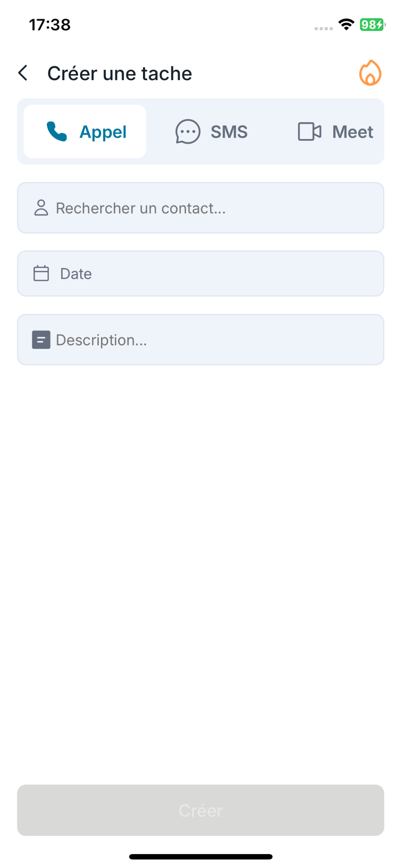Click the SMS speech bubble icon
This screenshot has height=868, width=401.
(188, 131)
